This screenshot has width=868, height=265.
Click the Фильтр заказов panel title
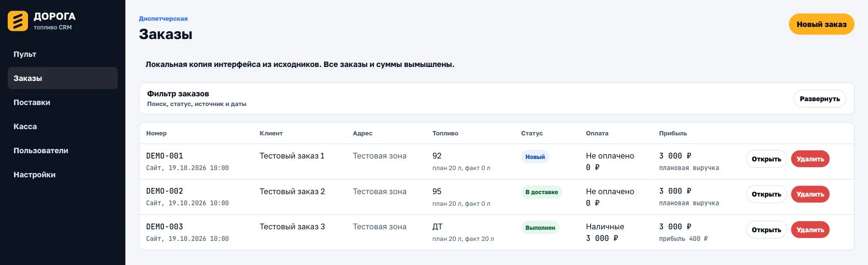pos(178,93)
